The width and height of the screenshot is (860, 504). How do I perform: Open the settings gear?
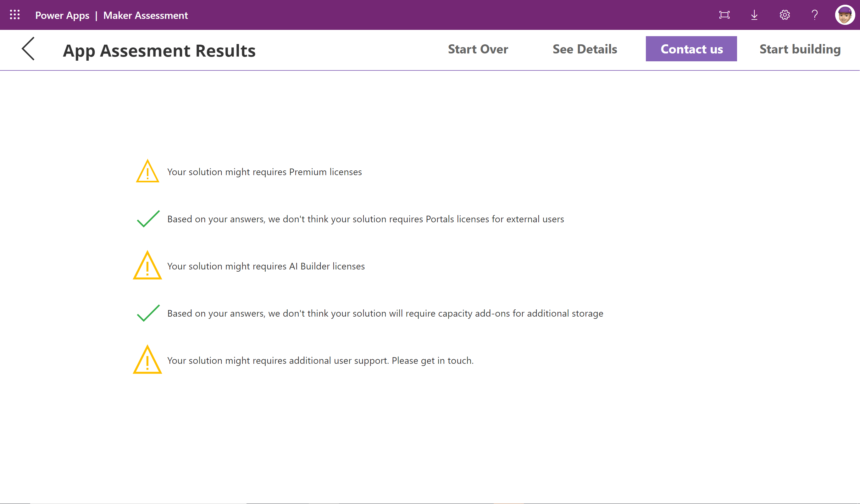pos(784,15)
